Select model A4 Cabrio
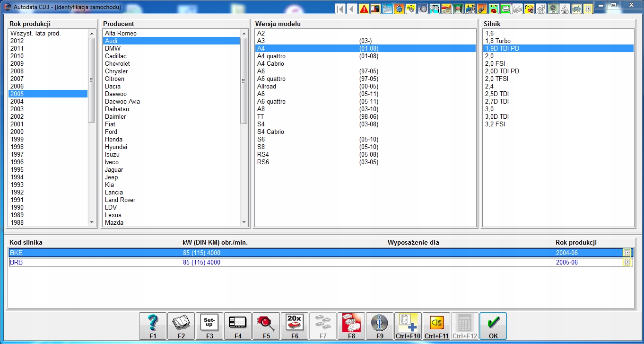Viewport: 644px width, 344px height. (x=365, y=63)
